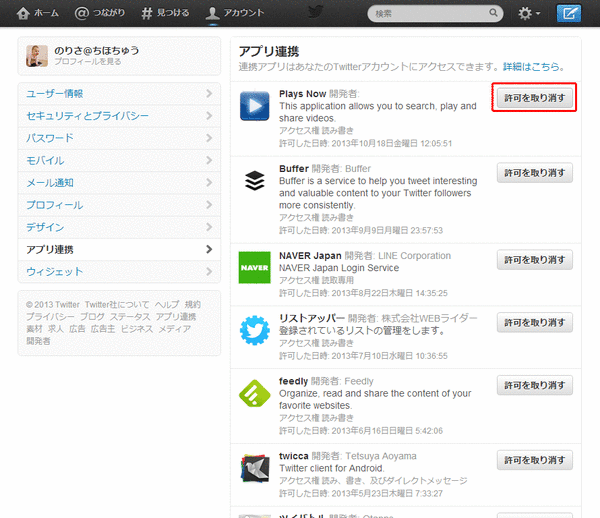
Task: Click the Buffer stacked layers icon
Action: 254,181
